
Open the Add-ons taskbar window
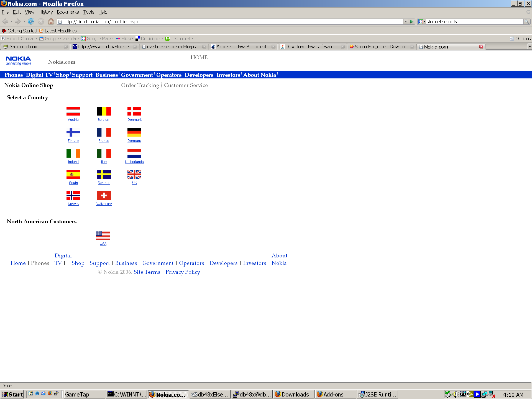[x=336, y=394]
